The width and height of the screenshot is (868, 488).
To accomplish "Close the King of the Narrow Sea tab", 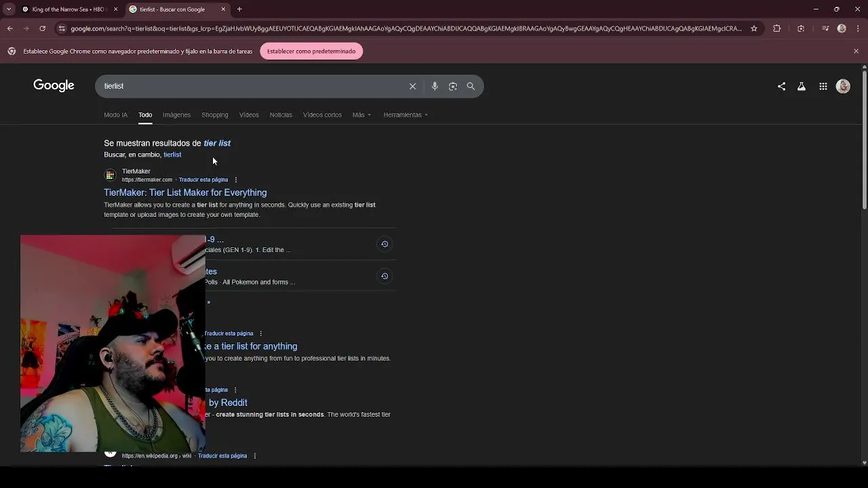I will pyautogui.click(x=115, y=9).
